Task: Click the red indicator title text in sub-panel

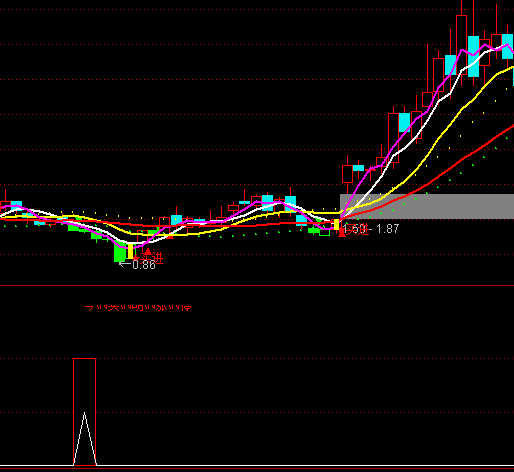Action: pos(138,308)
